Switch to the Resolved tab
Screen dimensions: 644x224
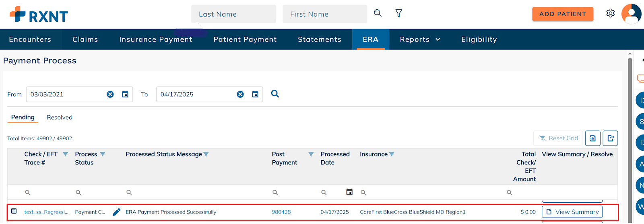[60, 117]
